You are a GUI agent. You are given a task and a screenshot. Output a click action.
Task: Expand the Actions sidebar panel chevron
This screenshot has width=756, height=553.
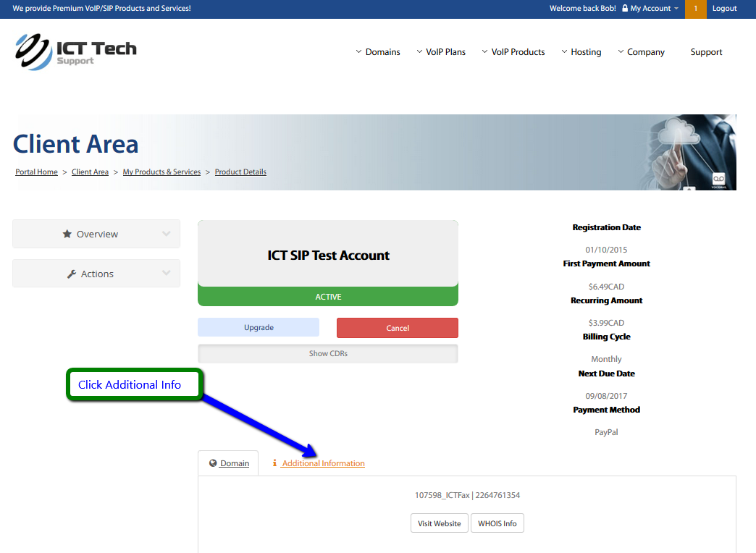[x=167, y=274]
